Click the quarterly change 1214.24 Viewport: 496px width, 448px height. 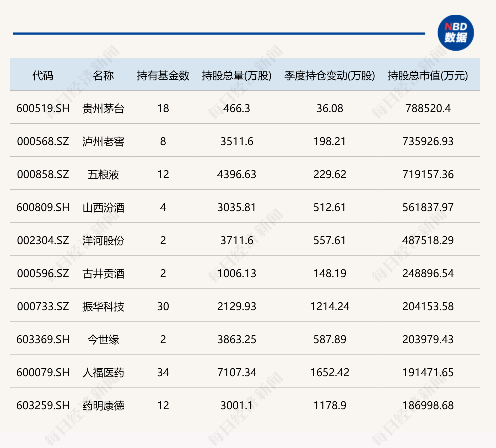[330, 306]
